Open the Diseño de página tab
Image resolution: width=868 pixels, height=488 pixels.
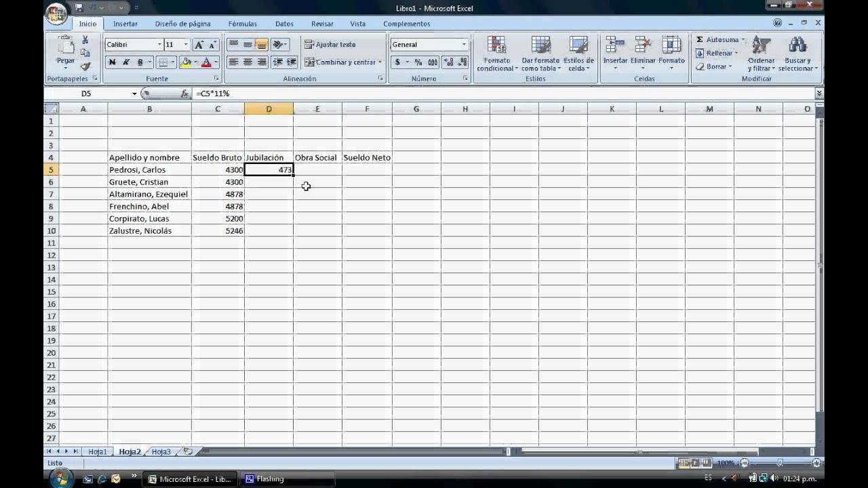click(183, 24)
